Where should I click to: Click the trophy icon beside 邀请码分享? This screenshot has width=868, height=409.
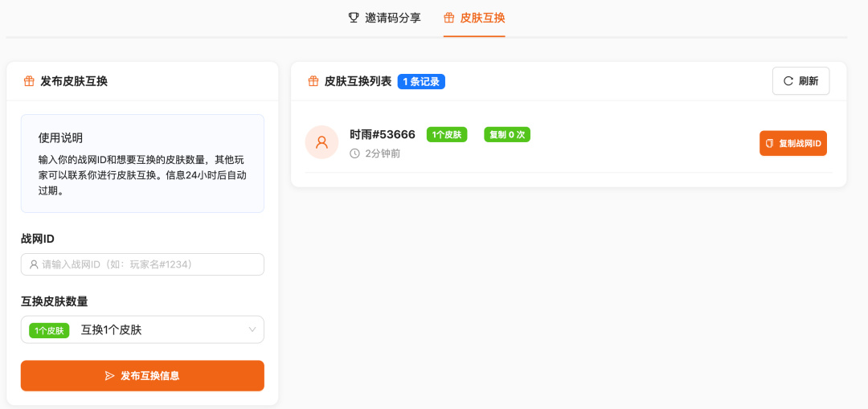[x=353, y=18]
